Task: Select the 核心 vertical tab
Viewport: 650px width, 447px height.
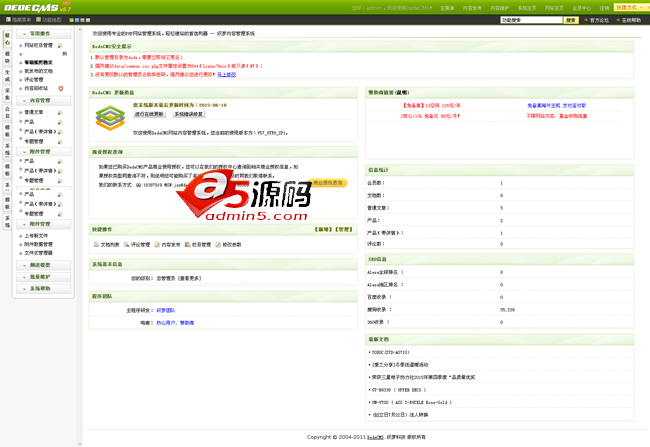Action: pos(7,39)
